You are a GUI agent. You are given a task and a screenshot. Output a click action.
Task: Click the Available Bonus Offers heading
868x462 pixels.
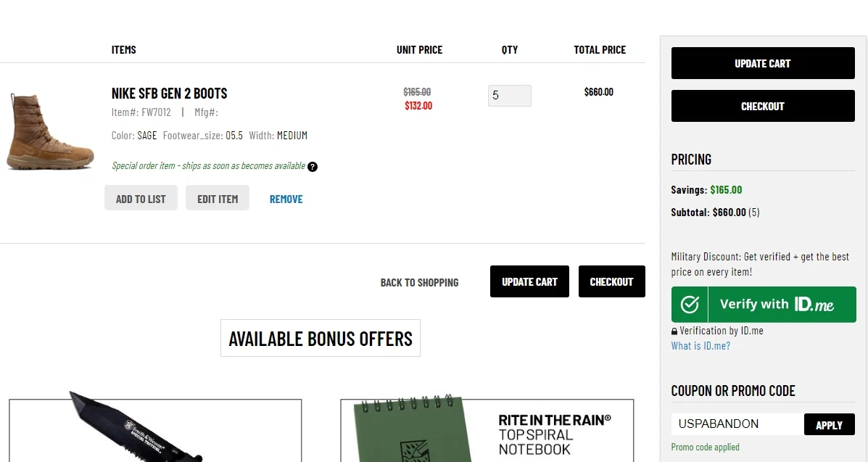321,339
